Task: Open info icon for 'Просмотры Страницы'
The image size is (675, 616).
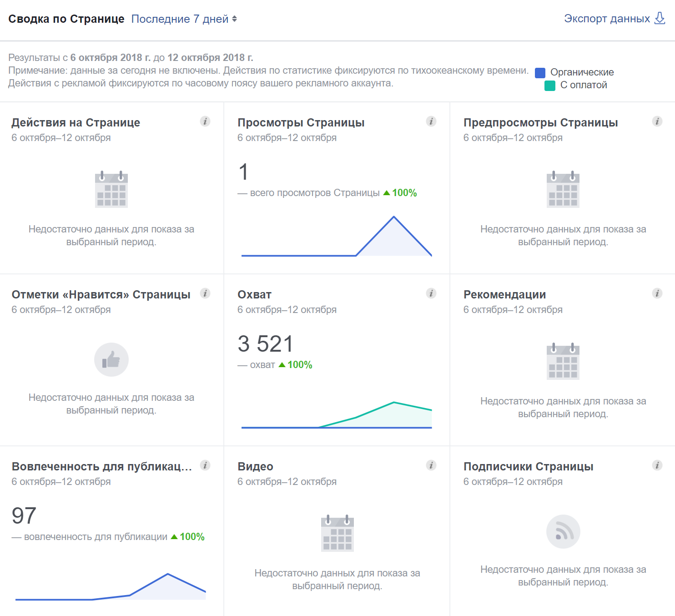Action: point(431,121)
